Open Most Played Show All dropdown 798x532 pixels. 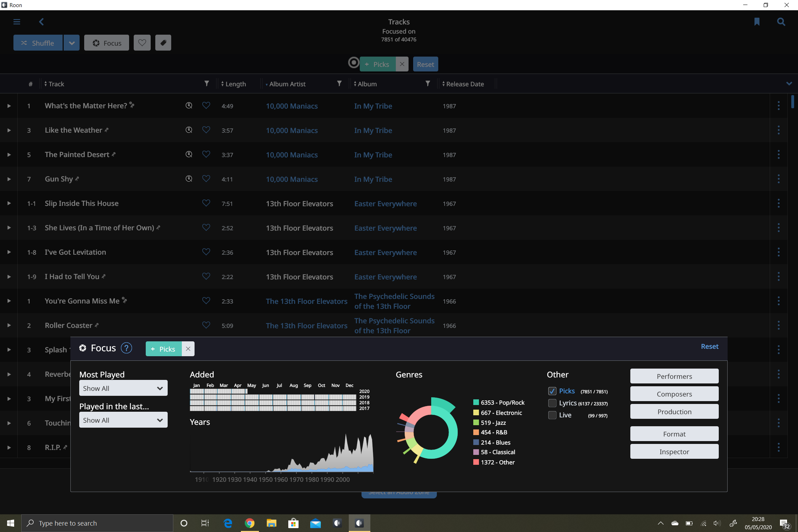(123, 388)
